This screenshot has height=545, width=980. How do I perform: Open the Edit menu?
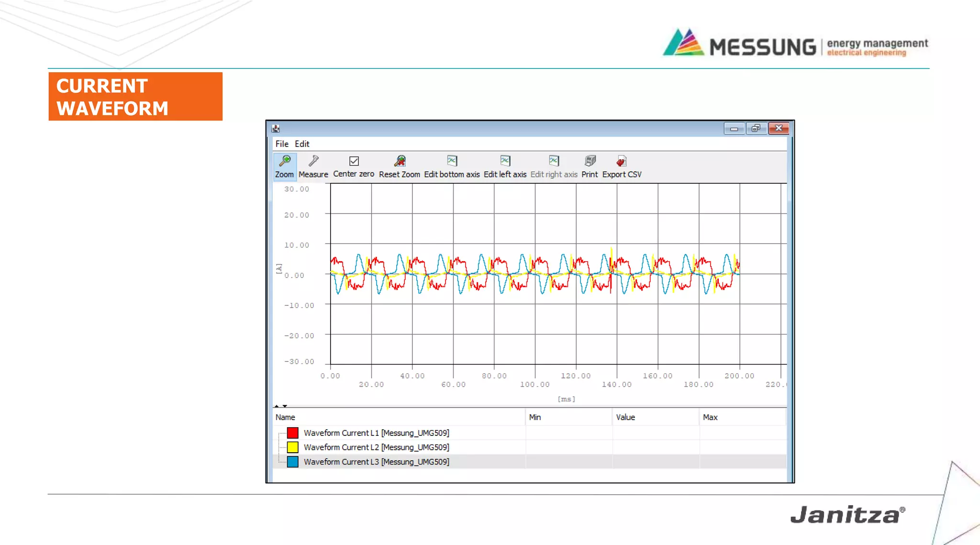[302, 144]
